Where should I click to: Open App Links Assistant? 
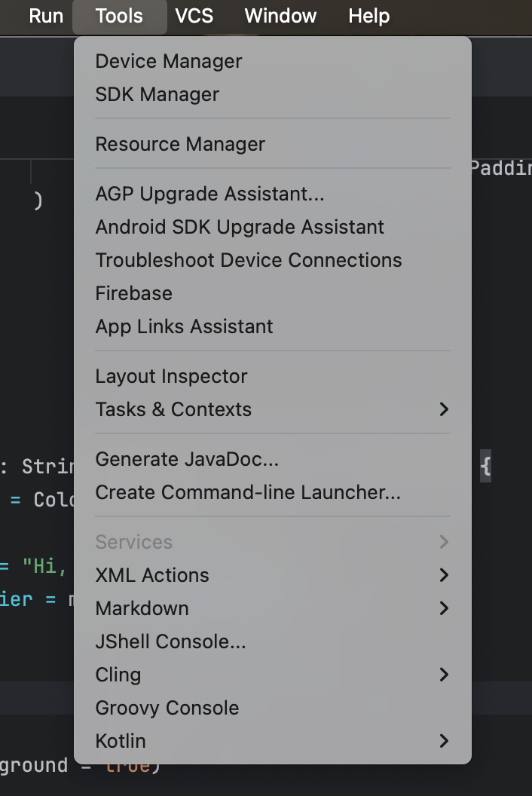(x=273, y=326)
